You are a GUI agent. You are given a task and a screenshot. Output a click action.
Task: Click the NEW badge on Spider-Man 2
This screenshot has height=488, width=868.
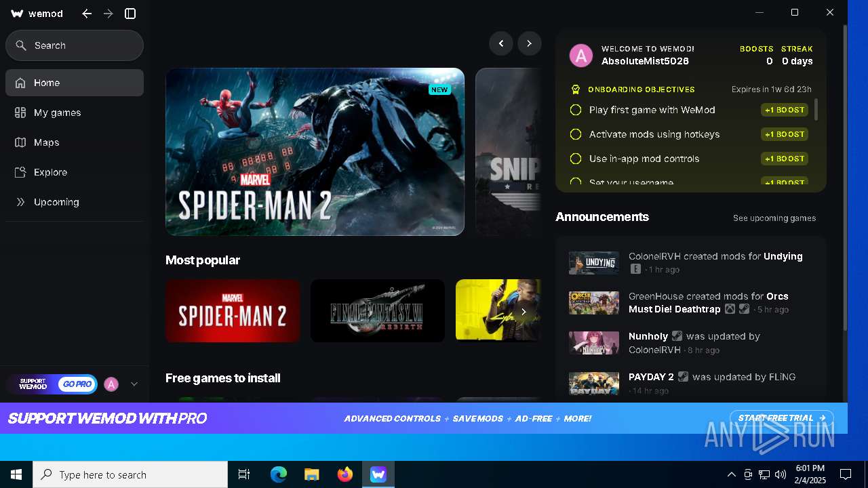(439, 89)
